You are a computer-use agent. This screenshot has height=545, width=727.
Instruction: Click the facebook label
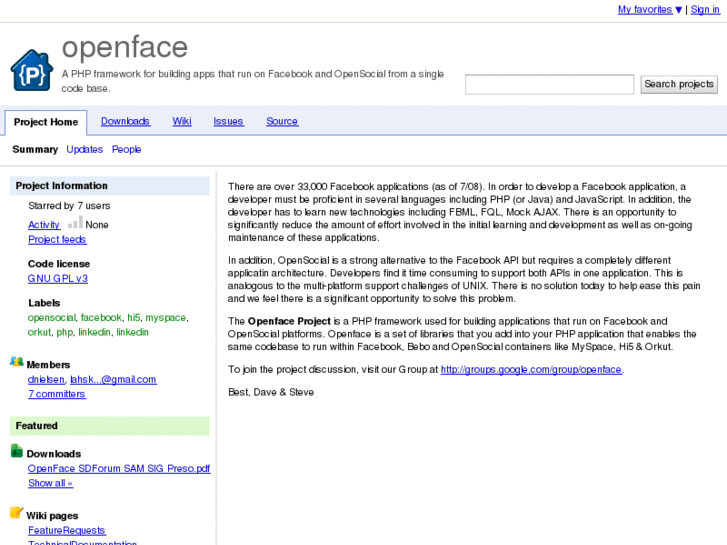click(x=101, y=318)
